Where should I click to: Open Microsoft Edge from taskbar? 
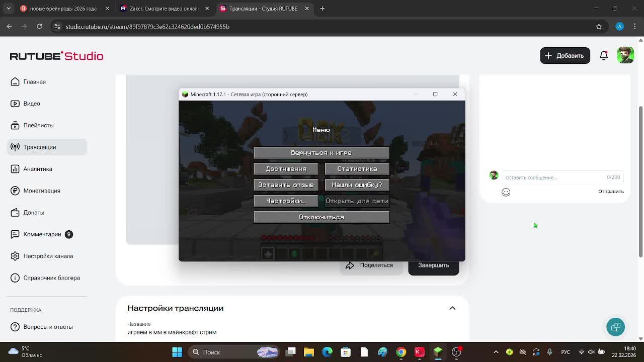(328, 352)
